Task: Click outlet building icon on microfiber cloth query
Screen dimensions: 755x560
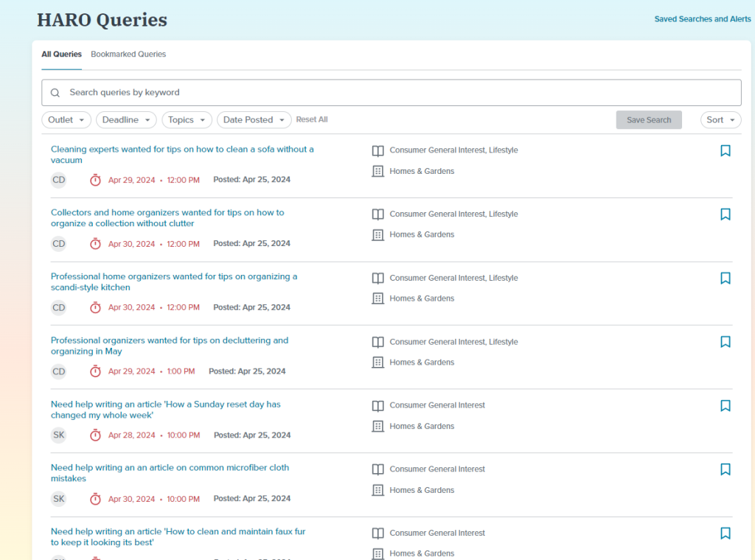Action: [378, 490]
